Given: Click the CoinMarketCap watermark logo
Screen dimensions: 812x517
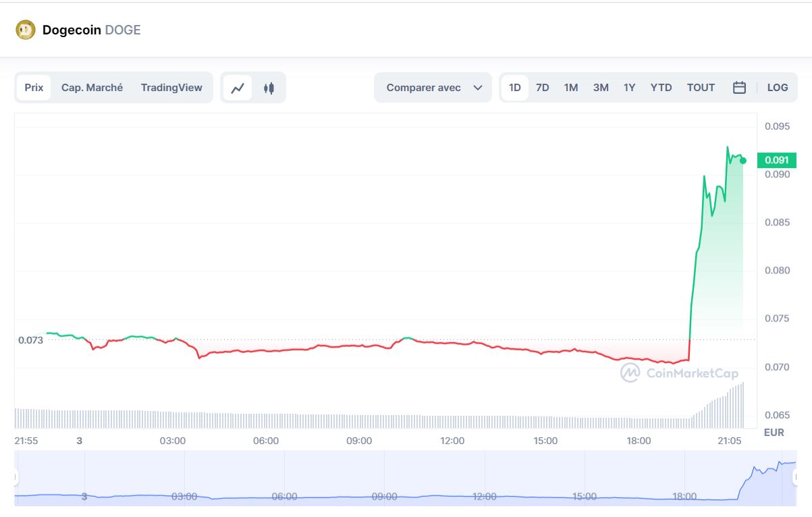Looking at the screenshot, I should pos(679,373).
